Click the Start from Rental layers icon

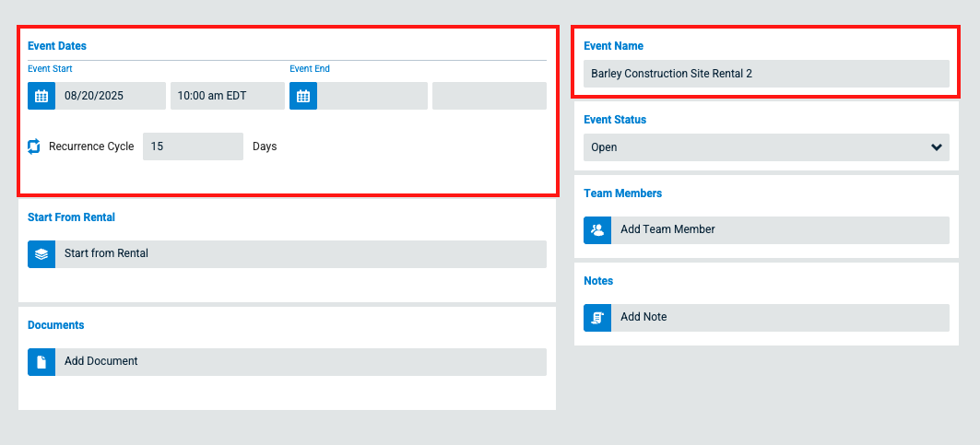(x=41, y=254)
